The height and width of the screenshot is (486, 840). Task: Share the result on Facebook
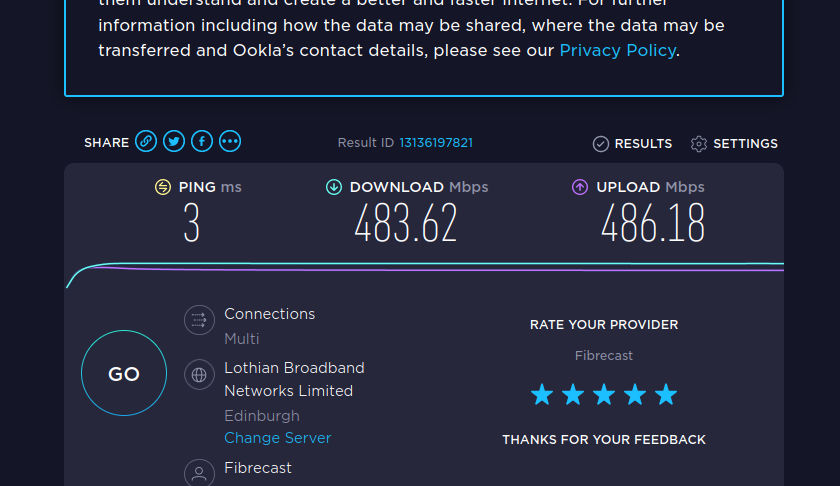202,141
